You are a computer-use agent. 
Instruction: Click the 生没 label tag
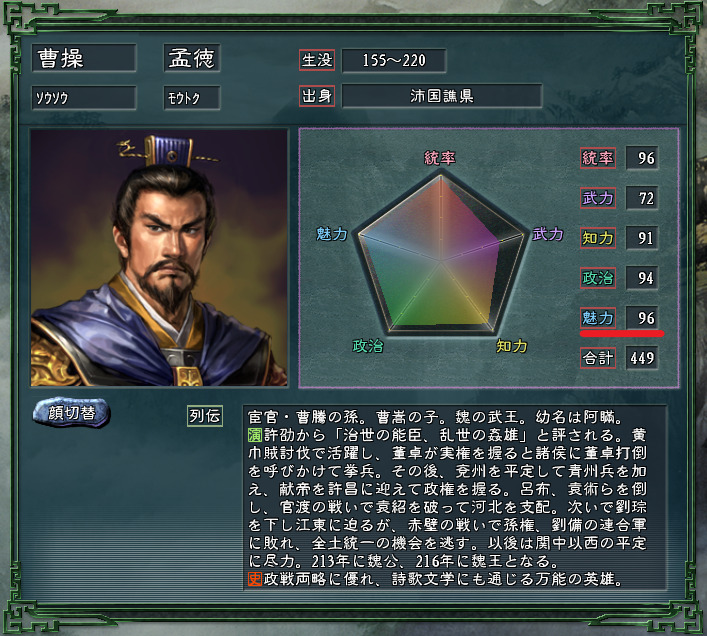(317, 60)
